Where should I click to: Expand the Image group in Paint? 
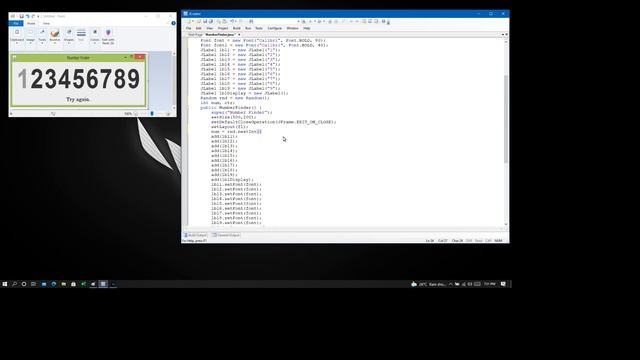tap(30, 36)
